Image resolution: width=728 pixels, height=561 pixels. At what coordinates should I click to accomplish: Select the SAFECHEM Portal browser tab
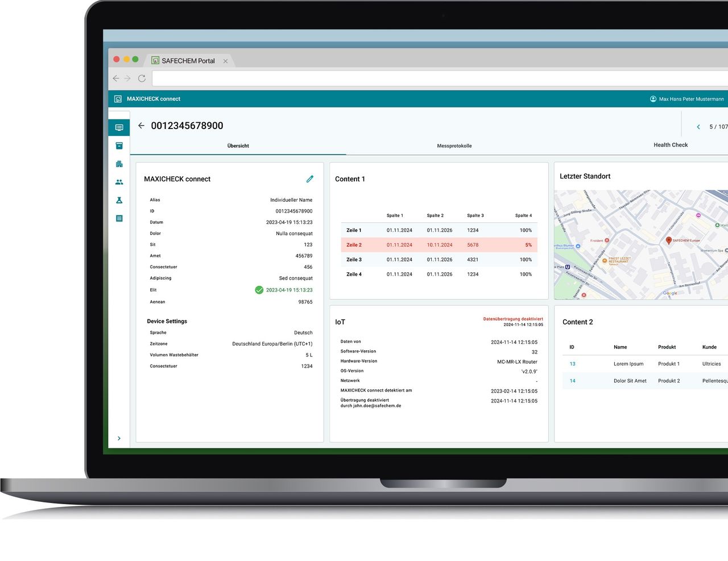point(188,60)
